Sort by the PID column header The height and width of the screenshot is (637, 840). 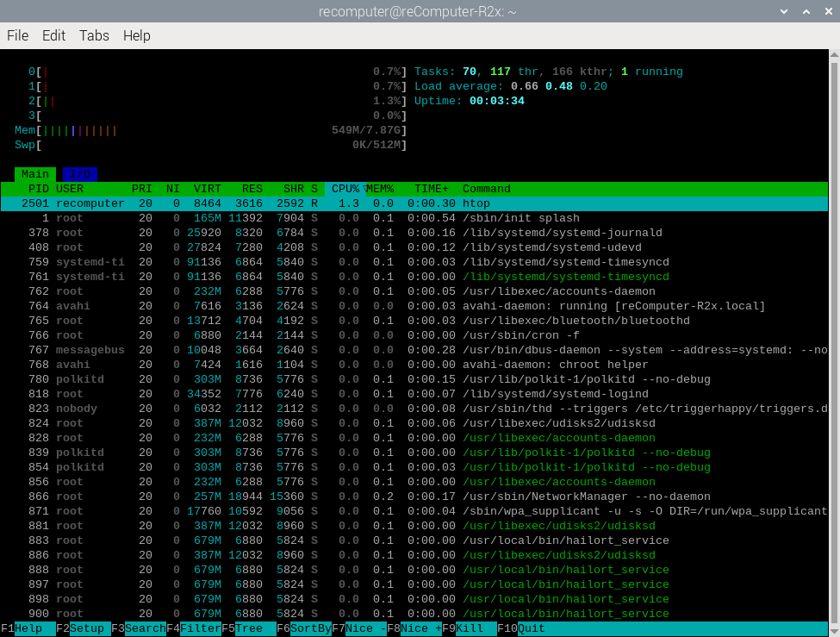(38, 189)
